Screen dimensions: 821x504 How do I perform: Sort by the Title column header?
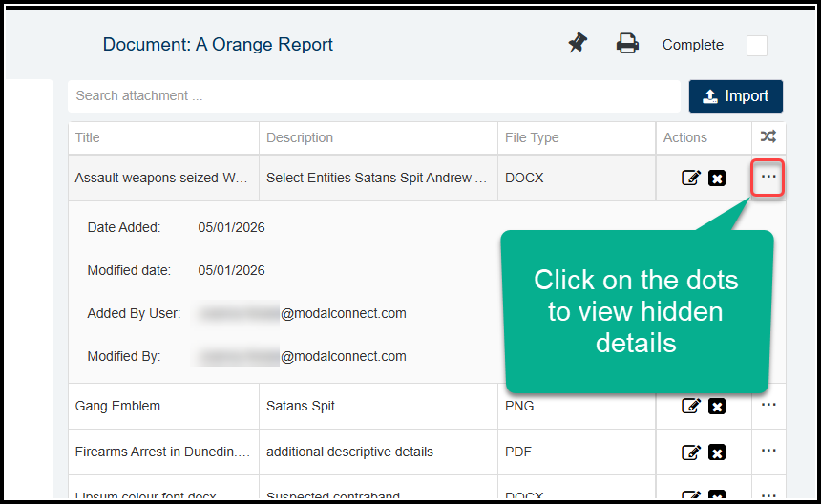(x=88, y=137)
